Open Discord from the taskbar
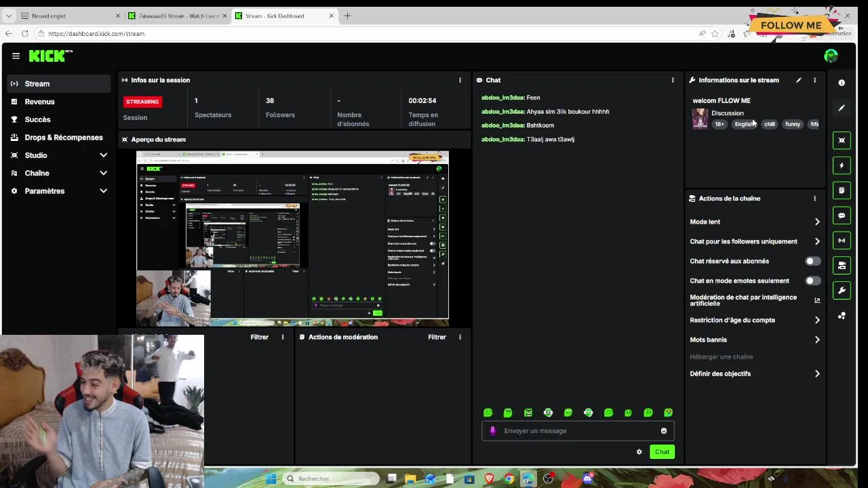The height and width of the screenshot is (488, 868). (588, 479)
